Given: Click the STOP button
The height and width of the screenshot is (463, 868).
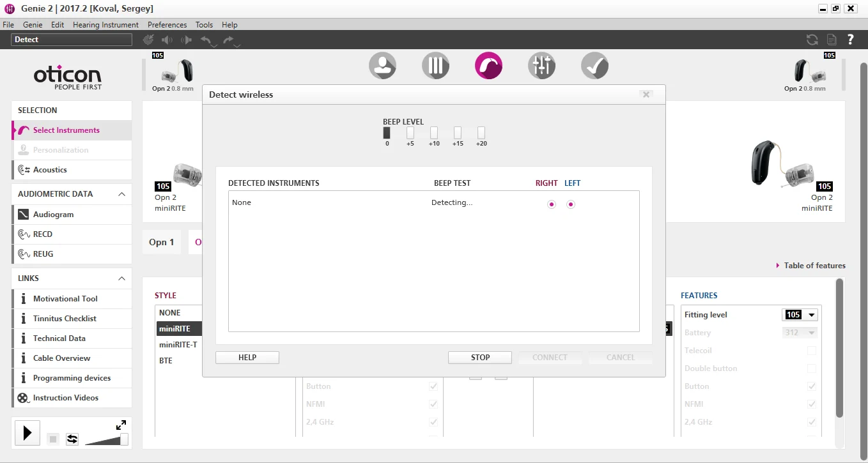Looking at the screenshot, I should click(x=480, y=358).
